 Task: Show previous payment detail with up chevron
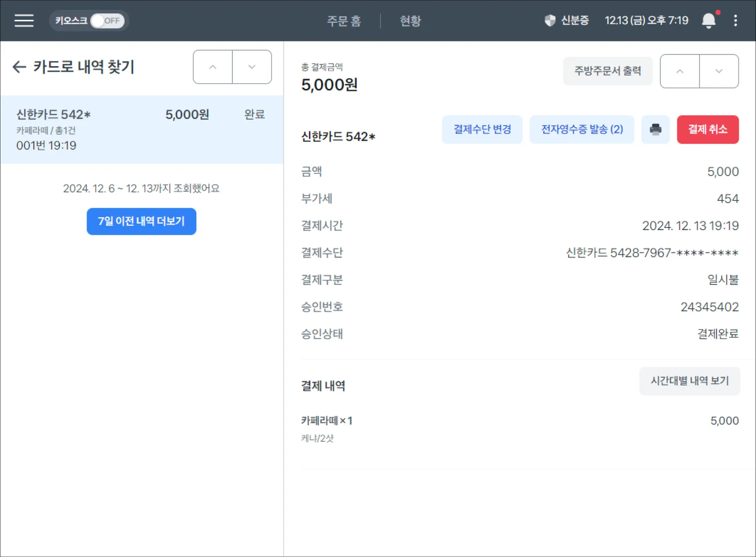click(680, 71)
